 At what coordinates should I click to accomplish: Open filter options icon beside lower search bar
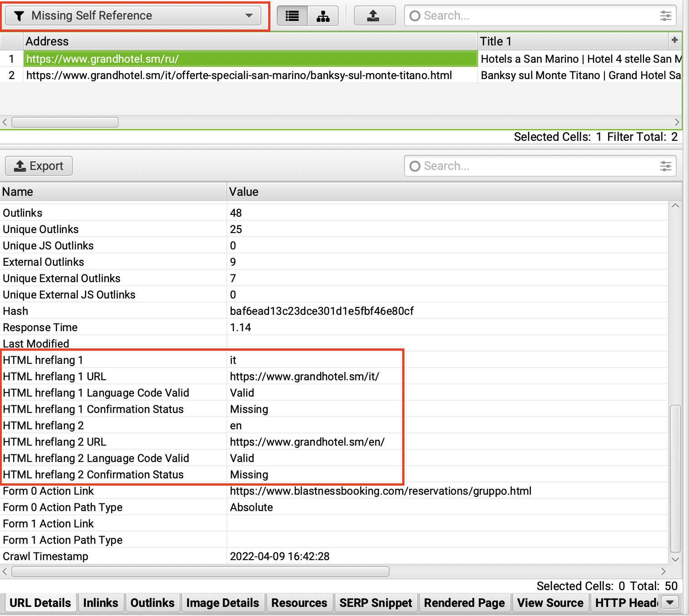(665, 166)
